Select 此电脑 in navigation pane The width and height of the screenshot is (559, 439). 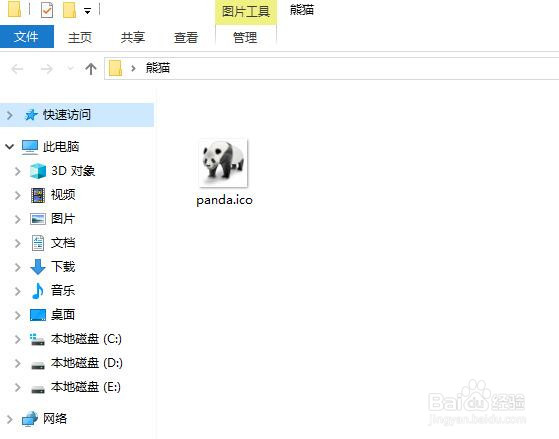coord(61,147)
